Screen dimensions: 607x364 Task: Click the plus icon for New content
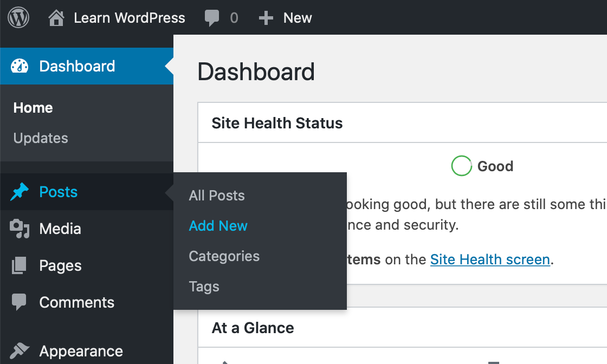click(x=265, y=17)
